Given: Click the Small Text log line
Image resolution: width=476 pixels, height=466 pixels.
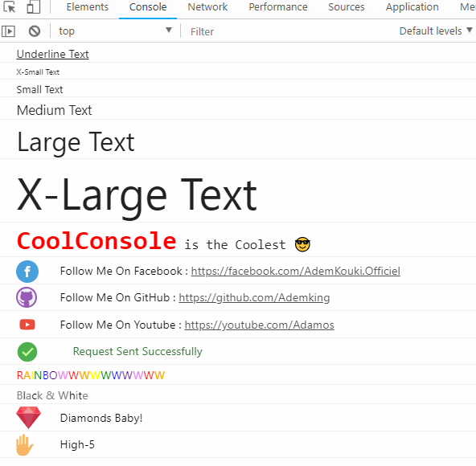Looking at the screenshot, I should (39, 89).
